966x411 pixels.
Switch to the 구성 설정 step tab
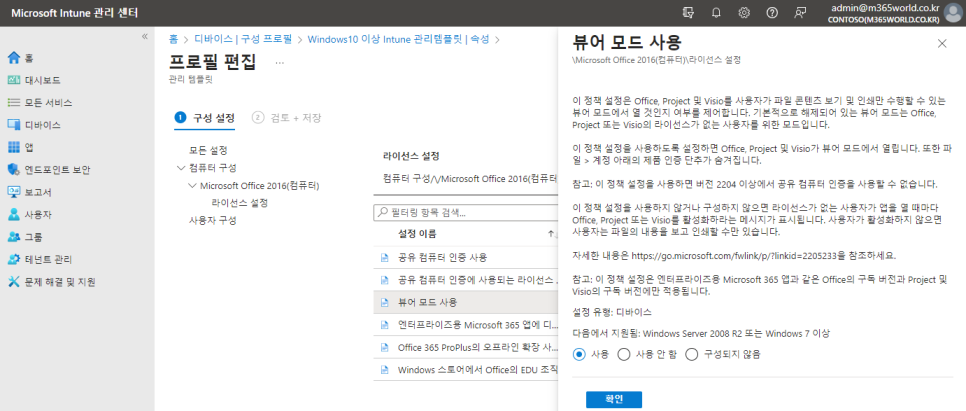click(204, 118)
